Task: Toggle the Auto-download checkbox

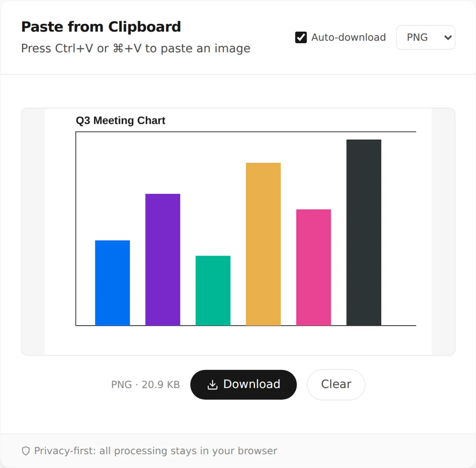Action: tap(301, 37)
